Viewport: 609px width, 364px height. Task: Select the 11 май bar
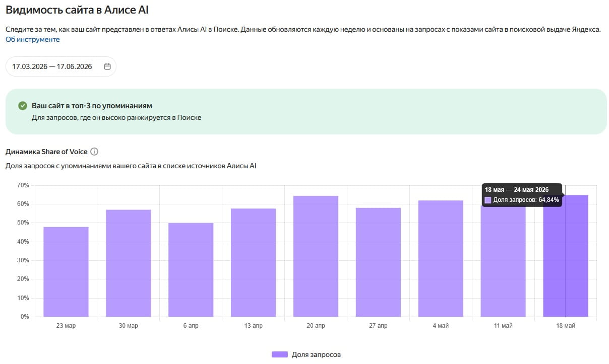(503, 261)
